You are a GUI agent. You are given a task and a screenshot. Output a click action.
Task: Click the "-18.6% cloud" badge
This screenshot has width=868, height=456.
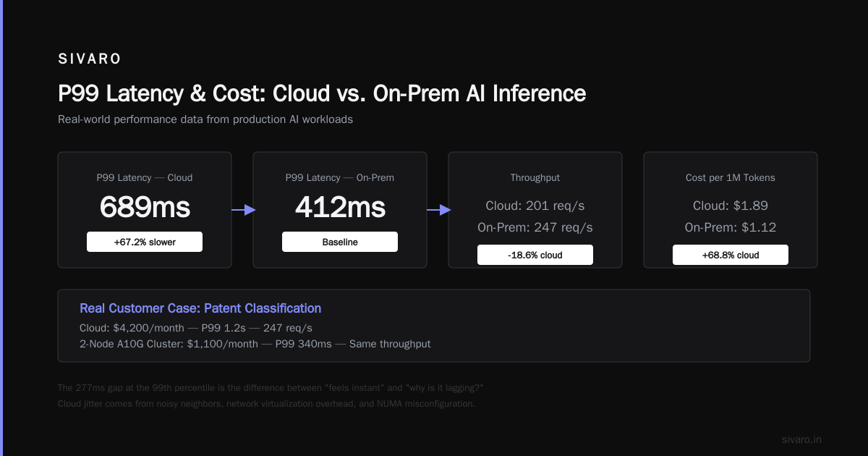tap(535, 255)
